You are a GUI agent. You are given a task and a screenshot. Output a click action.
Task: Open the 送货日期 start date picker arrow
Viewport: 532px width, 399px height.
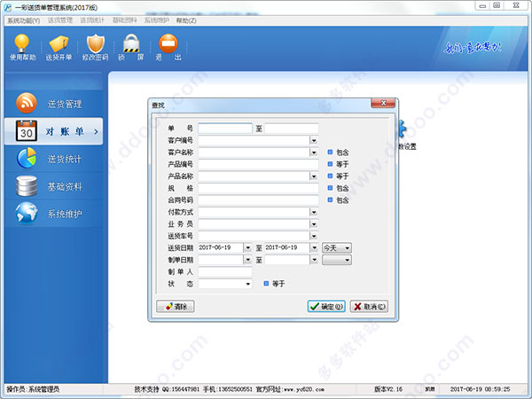247,248
